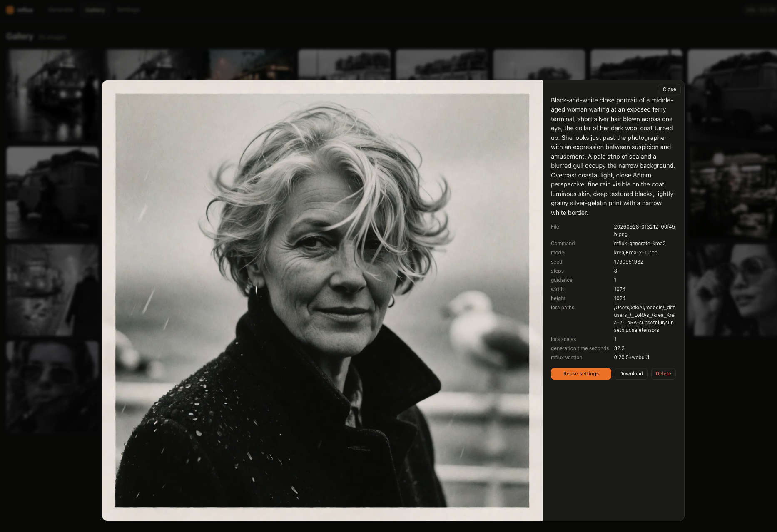The image size is (777, 532).
Task: Download the generated portrait image
Action: pos(631,374)
